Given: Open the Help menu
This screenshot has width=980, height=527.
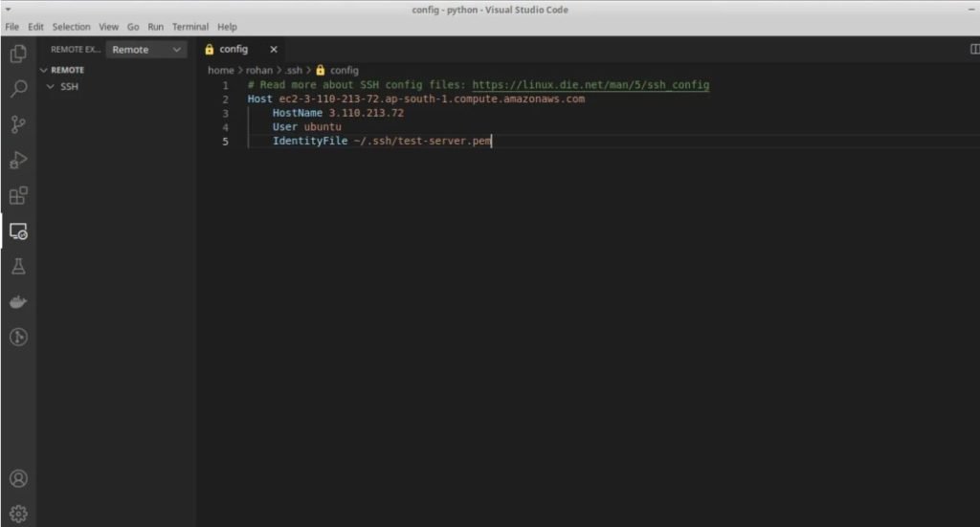Looking at the screenshot, I should [227, 27].
